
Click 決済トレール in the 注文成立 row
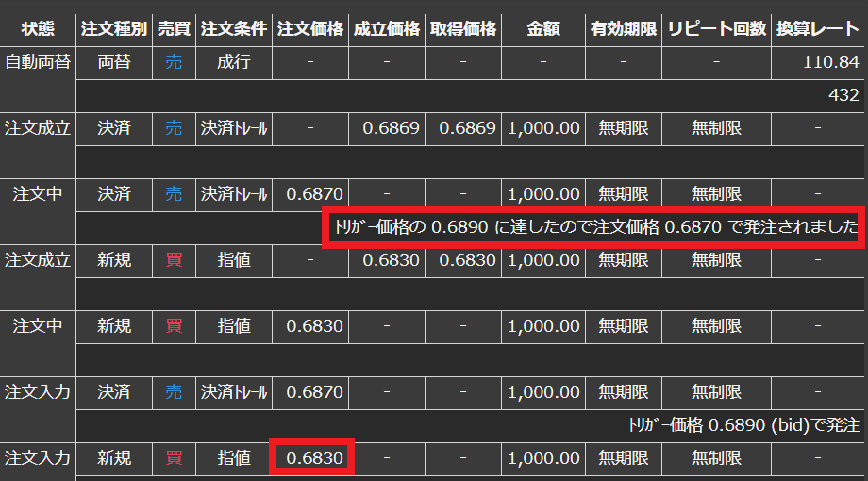pyautogui.click(x=234, y=128)
